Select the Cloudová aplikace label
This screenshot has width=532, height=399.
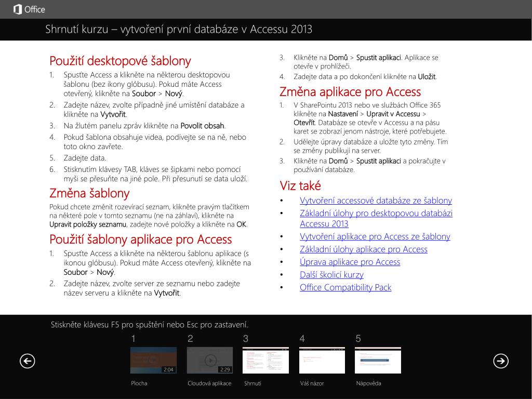click(209, 383)
